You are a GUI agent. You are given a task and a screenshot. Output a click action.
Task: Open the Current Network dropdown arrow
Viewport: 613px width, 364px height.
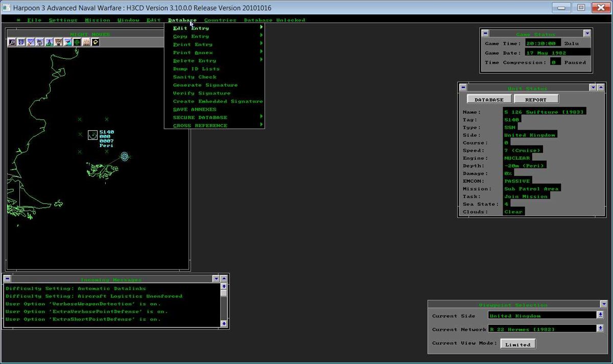point(600,328)
